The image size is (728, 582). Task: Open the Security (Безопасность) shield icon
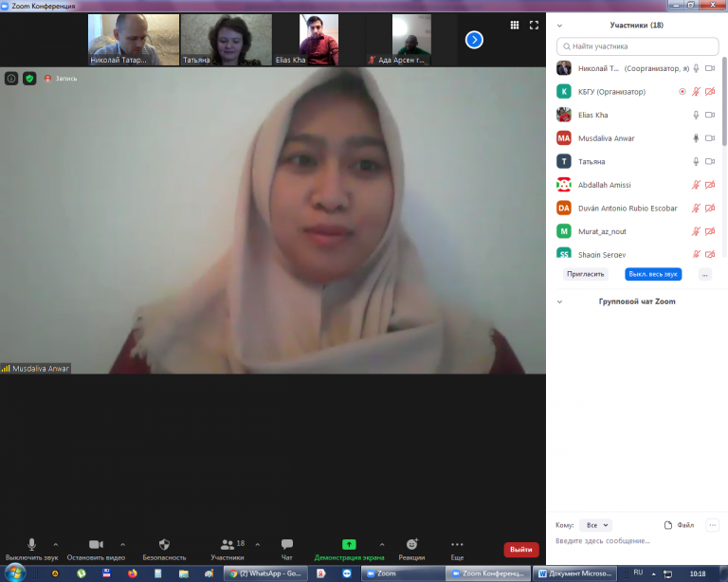(164, 545)
